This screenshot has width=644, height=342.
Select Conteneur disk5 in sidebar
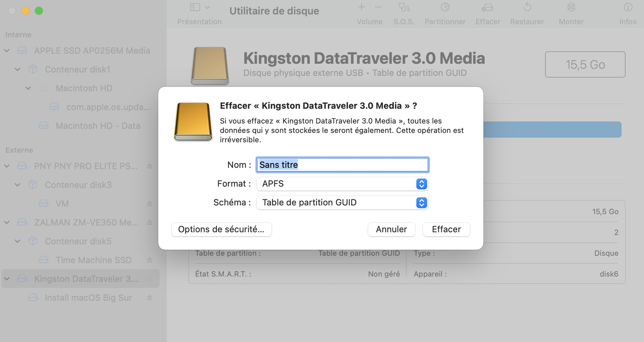pyautogui.click(x=78, y=241)
